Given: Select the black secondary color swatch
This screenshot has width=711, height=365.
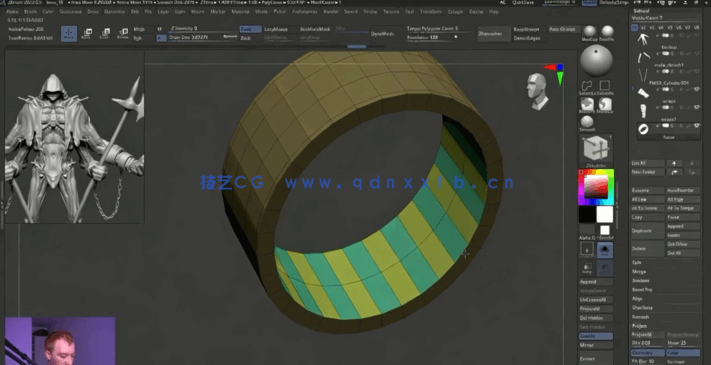Looking at the screenshot, I should 587,214.
